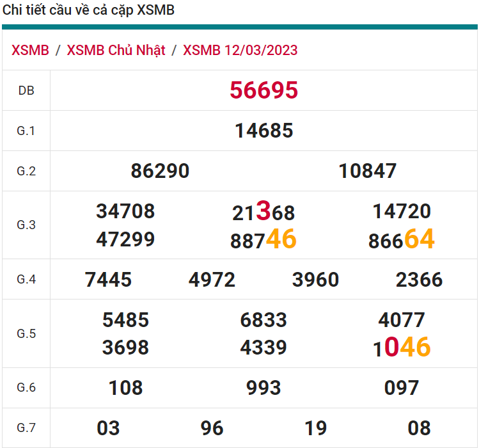Select the G.2 number 86290
Viewport: 479px width, 448px height.
pyautogui.click(x=160, y=171)
